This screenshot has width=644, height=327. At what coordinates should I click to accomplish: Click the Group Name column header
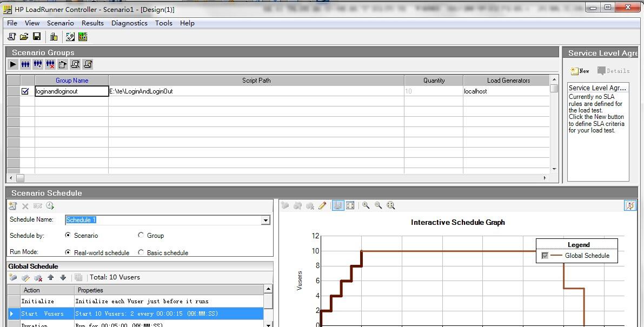click(x=72, y=81)
